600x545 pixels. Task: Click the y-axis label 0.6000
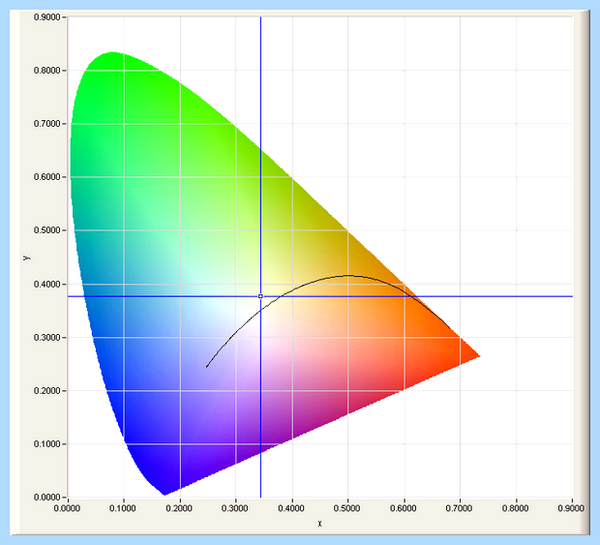click(47, 177)
